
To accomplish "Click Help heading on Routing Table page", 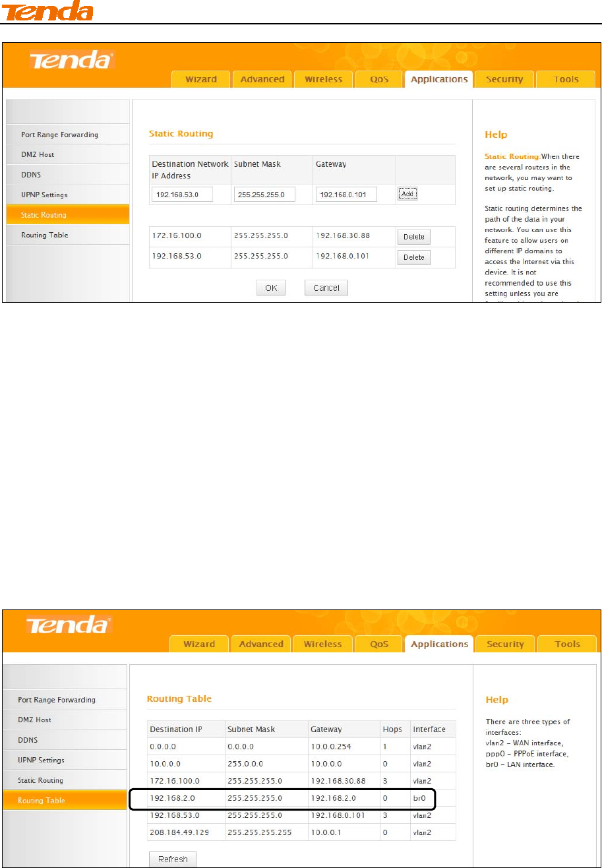I will point(497,700).
